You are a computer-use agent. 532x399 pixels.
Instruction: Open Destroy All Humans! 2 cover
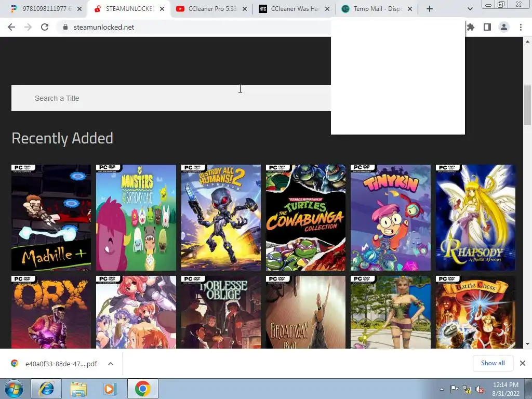click(221, 218)
